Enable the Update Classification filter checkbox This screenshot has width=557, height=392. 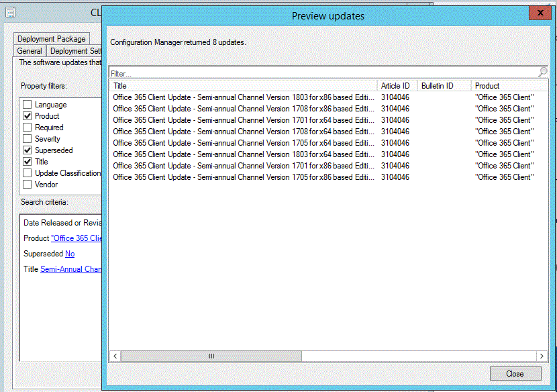tap(27, 173)
